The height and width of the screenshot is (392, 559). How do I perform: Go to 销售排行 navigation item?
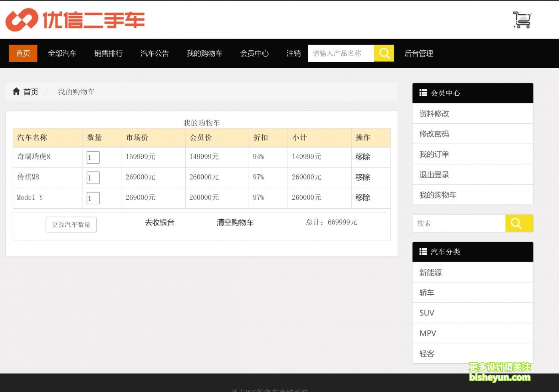[x=109, y=53]
